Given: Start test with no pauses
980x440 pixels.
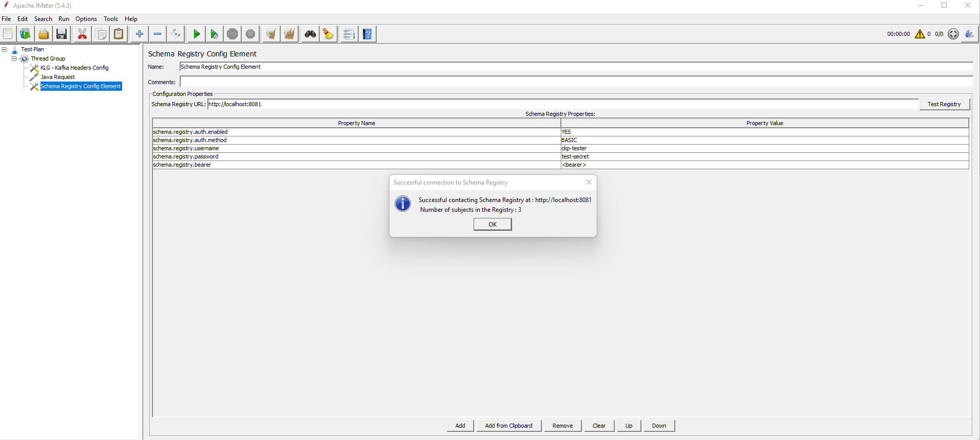Looking at the screenshot, I should [x=214, y=34].
